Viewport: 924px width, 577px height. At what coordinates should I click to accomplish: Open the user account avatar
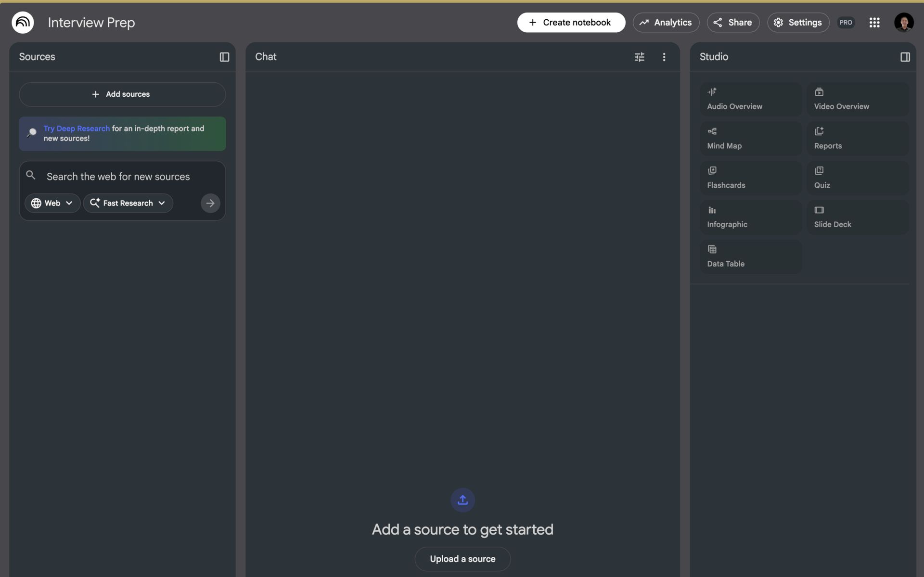pyautogui.click(x=903, y=23)
